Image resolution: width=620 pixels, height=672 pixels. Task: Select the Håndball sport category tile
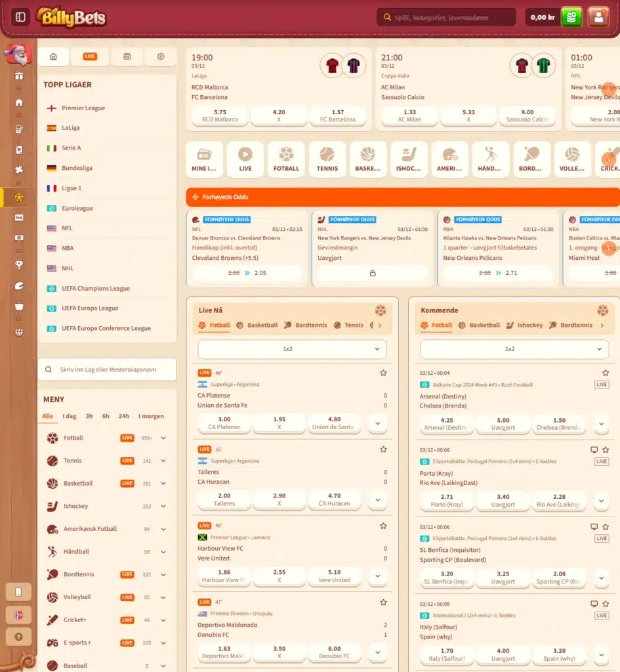click(x=489, y=159)
